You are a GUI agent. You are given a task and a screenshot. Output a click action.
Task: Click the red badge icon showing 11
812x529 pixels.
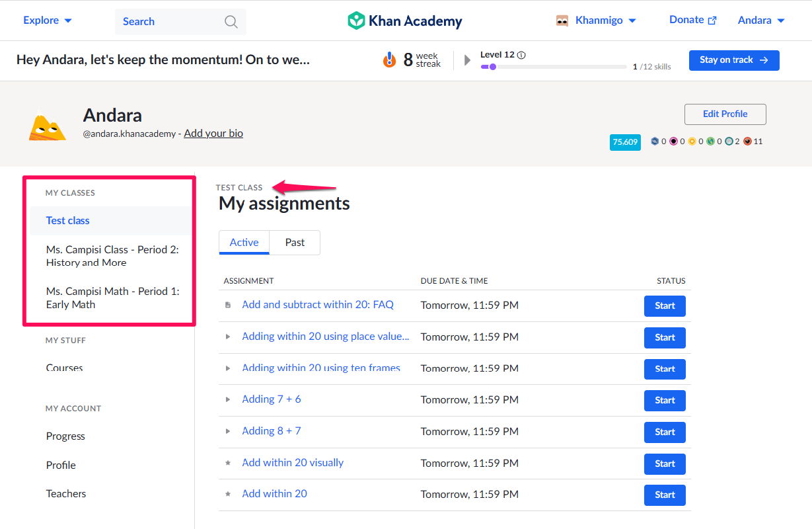point(747,142)
